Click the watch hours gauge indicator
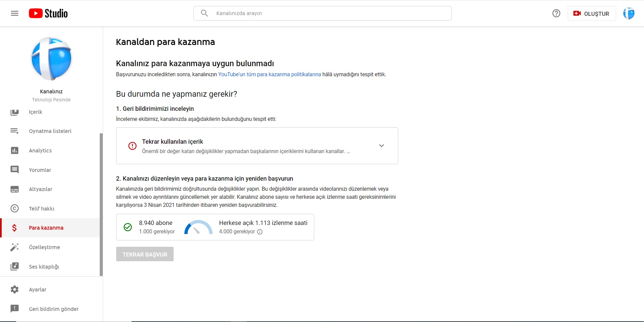644x322 pixels. click(x=198, y=227)
